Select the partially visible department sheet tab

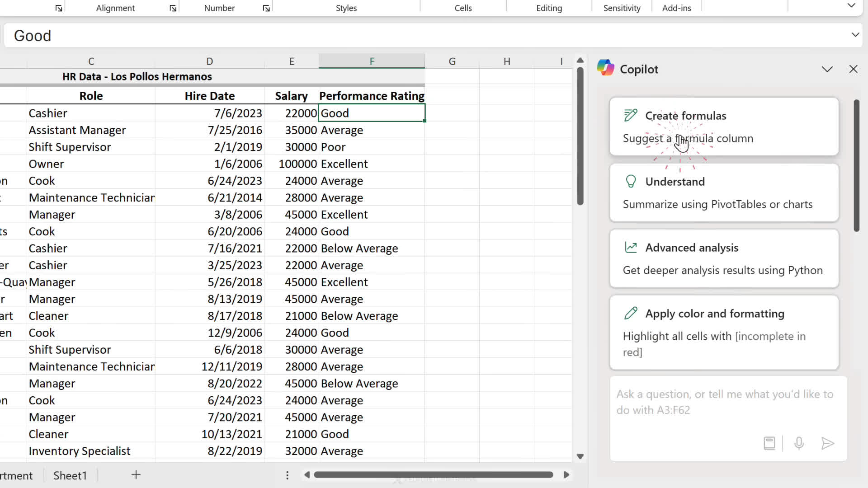point(17,475)
